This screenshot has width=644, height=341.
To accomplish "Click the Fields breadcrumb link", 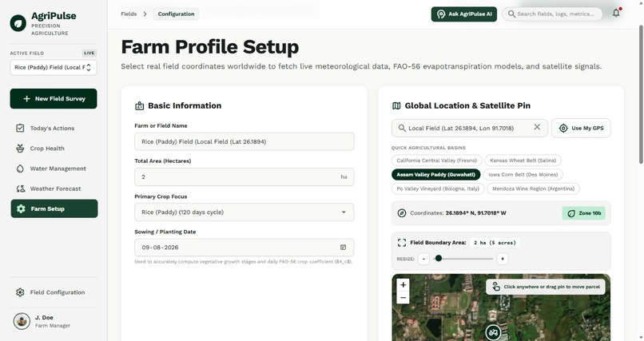I will 129,14.
